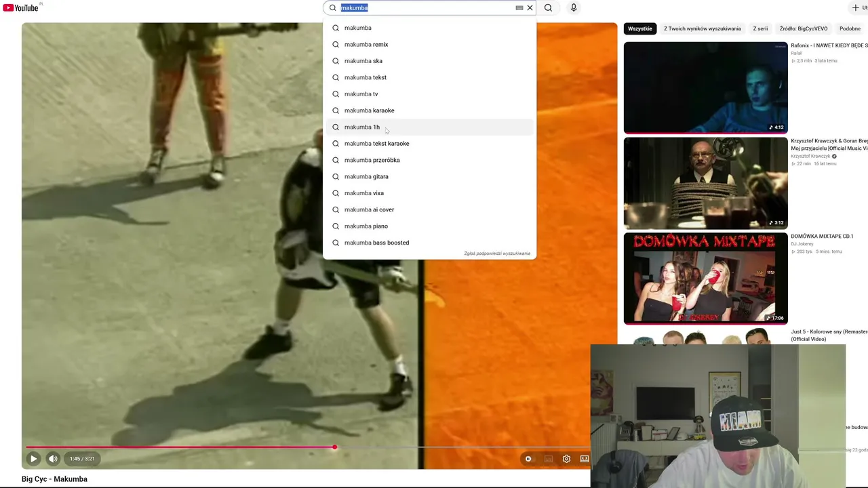Switch player to theater mode
Image resolution: width=868 pixels, height=488 pixels.
pos(585,459)
